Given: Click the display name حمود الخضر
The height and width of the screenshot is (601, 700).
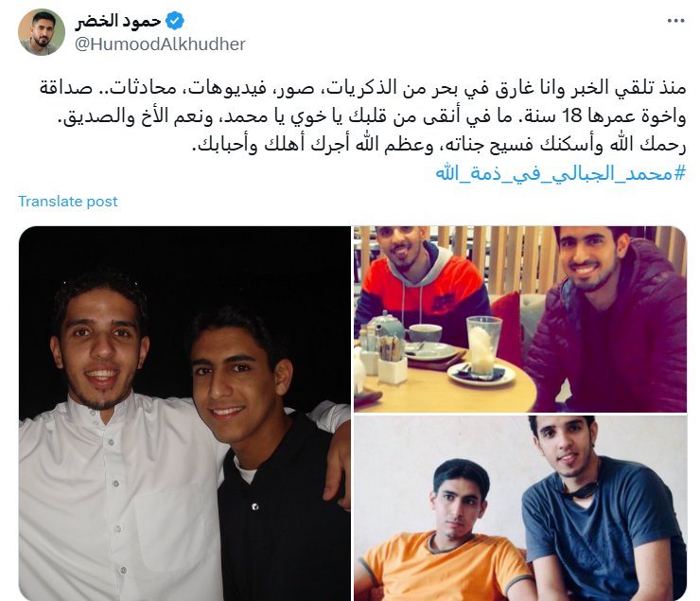Looking at the screenshot, I should 118,21.
